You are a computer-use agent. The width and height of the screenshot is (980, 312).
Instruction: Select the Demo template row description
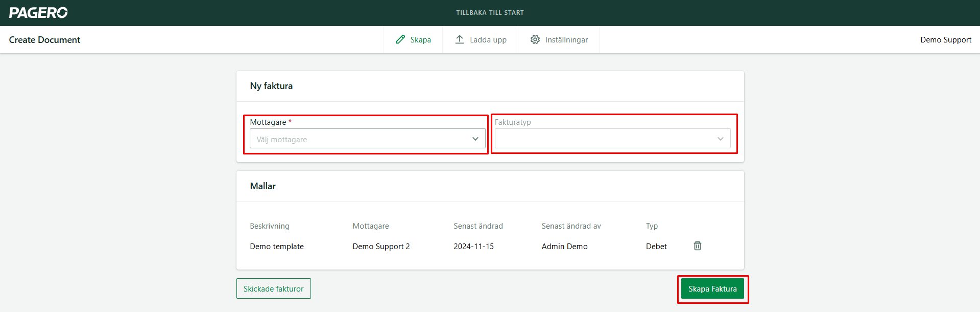(277, 247)
